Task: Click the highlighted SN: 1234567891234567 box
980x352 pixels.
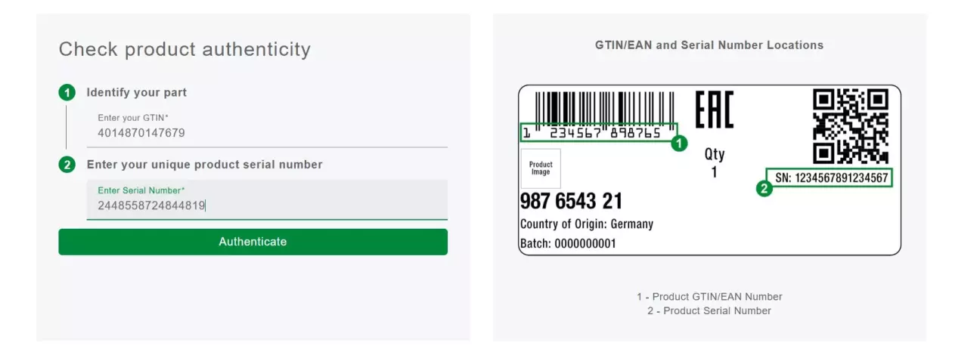Action: tap(830, 178)
